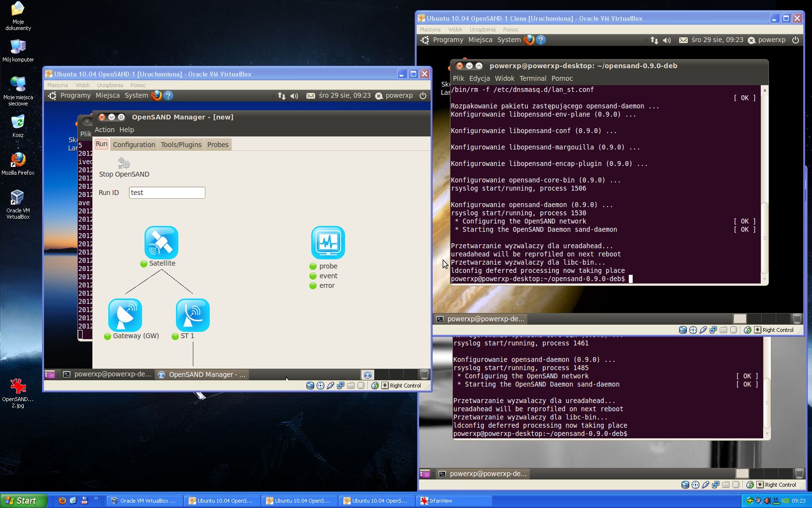Click powerxp user menu in OpenSAND-1 panel
The image size is (812, 508).
tap(394, 95)
